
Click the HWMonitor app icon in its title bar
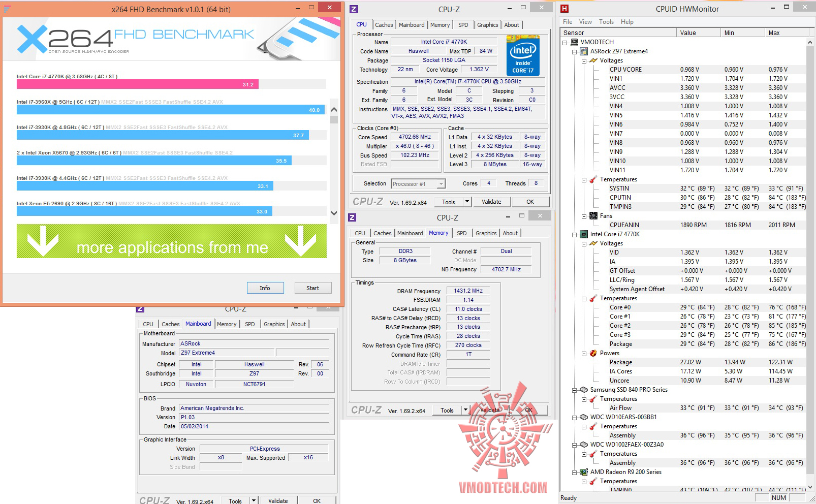pos(564,9)
